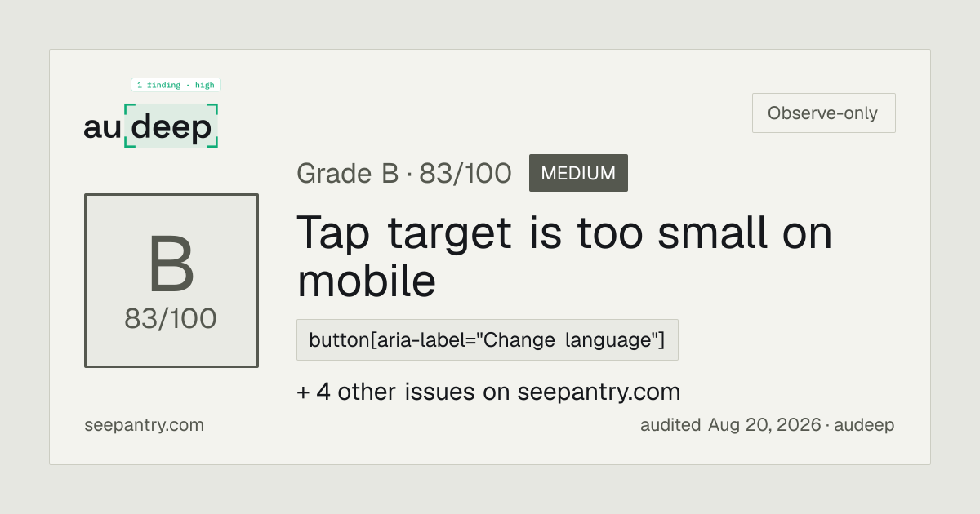
Task: Expand the "+ 4 other issues" text
Action: 385,392
